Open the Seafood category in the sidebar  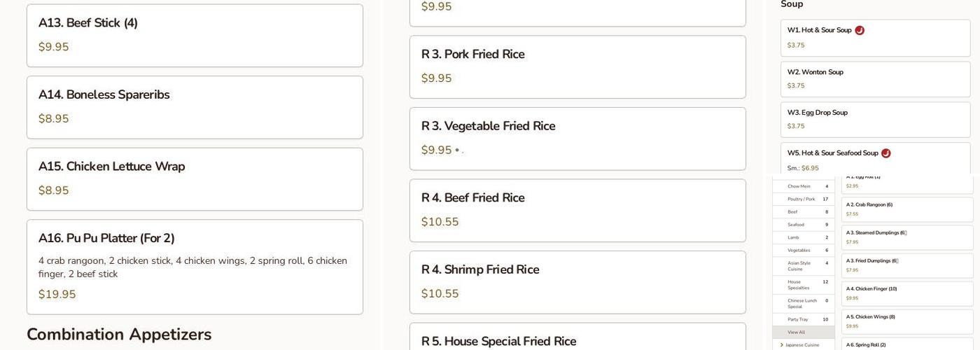point(803,225)
